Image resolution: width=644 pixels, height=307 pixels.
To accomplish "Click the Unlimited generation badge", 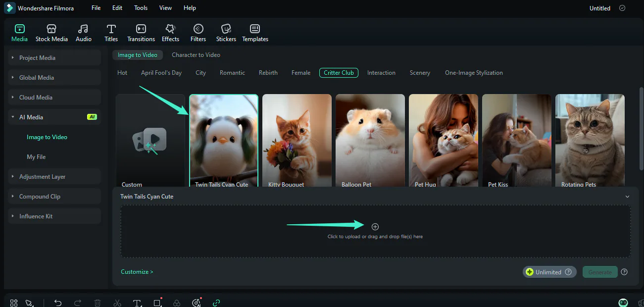I will pos(549,272).
